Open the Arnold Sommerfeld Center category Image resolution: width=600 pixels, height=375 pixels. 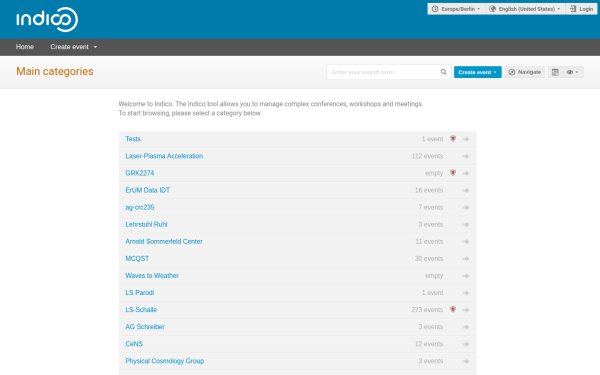164,241
